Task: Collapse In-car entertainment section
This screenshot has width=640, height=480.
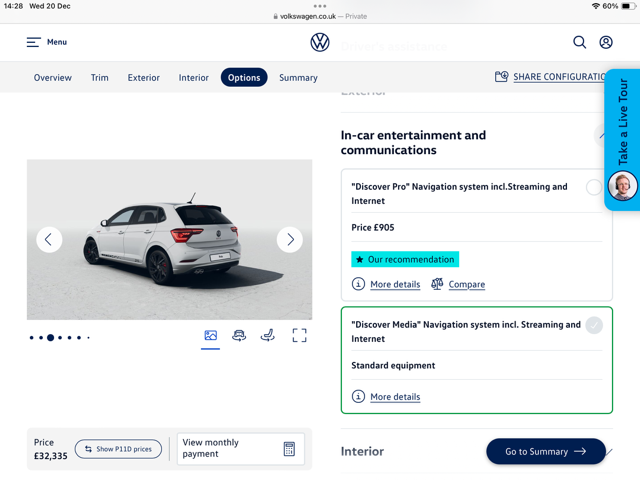Action: pyautogui.click(x=600, y=136)
